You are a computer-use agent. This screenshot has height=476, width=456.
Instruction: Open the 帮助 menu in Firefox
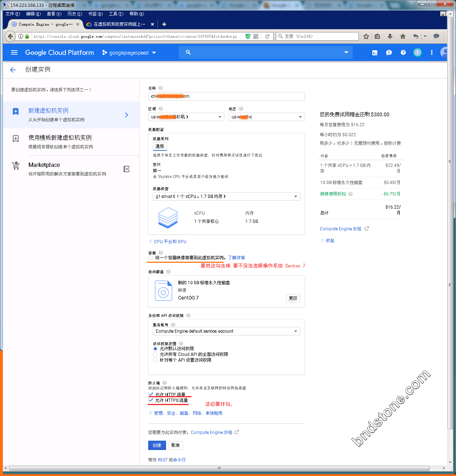point(137,14)
